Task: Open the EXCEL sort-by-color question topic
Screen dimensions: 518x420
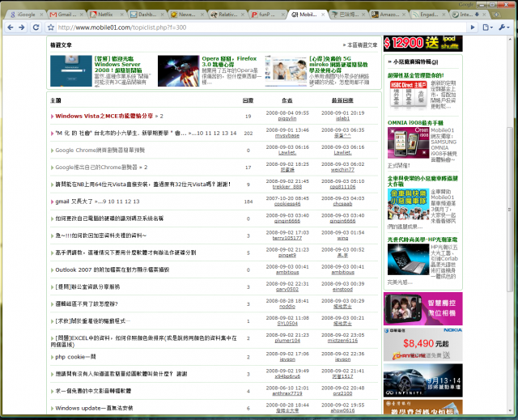Action: [144, 342]
